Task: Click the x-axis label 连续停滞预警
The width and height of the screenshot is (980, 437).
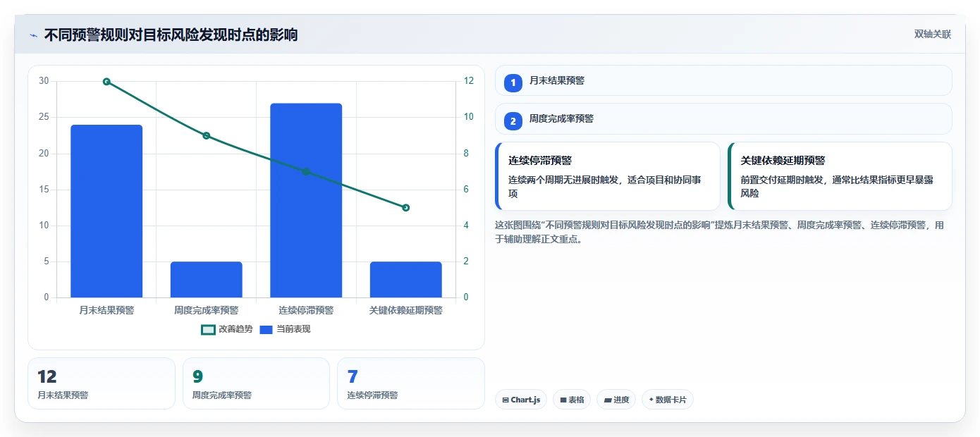Action: tap(306, 310)
